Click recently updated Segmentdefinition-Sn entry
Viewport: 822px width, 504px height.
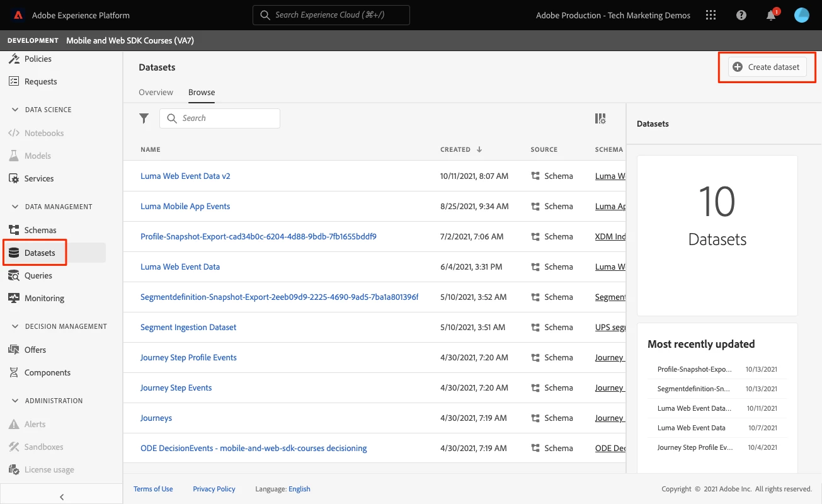694,389
